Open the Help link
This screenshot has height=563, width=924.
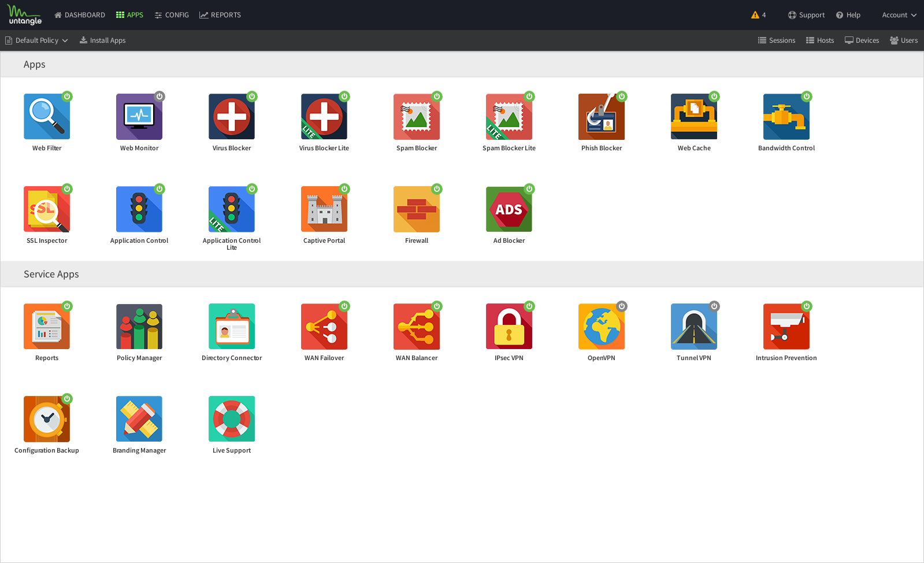click(x=848, y=15)
